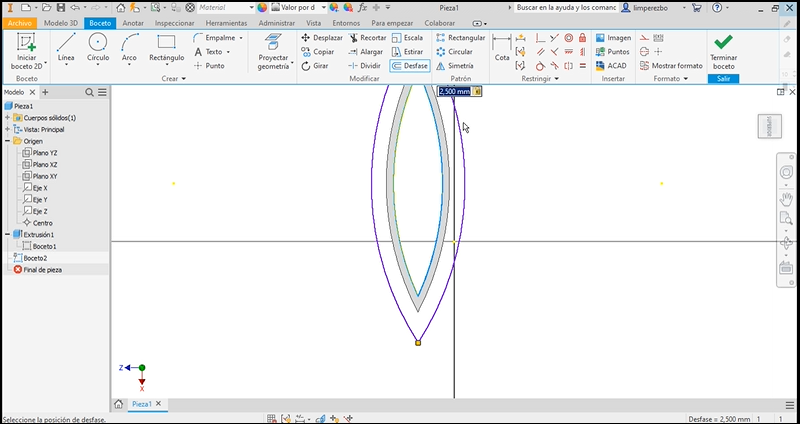Click the Proyectar geometría tool
The image size is (800, 424).
(273, 51)
